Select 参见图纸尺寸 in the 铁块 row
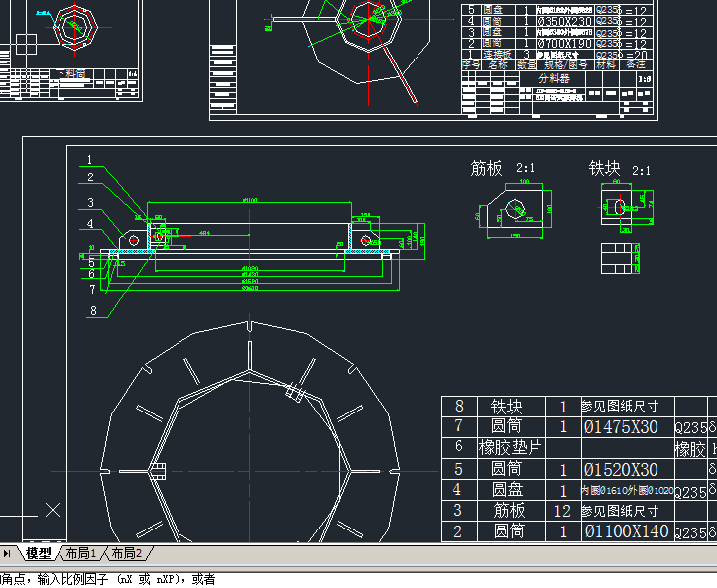 point(620,406)
